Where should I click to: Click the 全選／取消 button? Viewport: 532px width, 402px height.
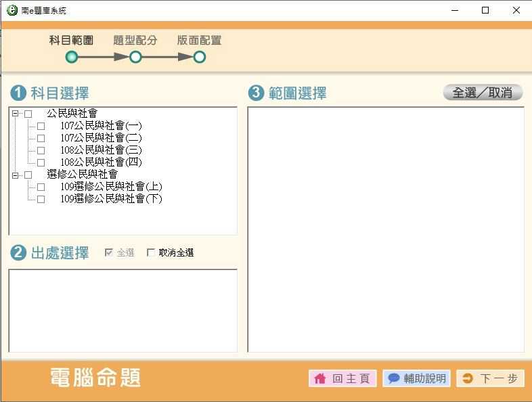point(483,92)
